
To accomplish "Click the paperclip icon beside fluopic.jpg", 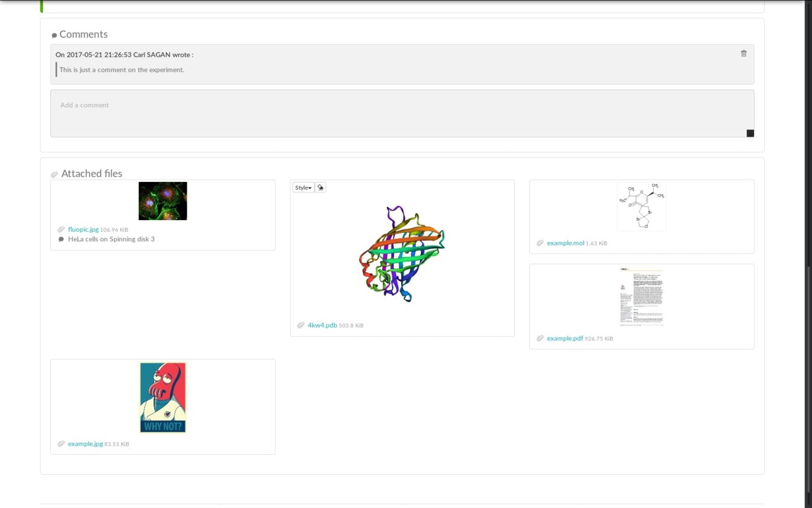I will pyautogui.click(x=61, y=229).
